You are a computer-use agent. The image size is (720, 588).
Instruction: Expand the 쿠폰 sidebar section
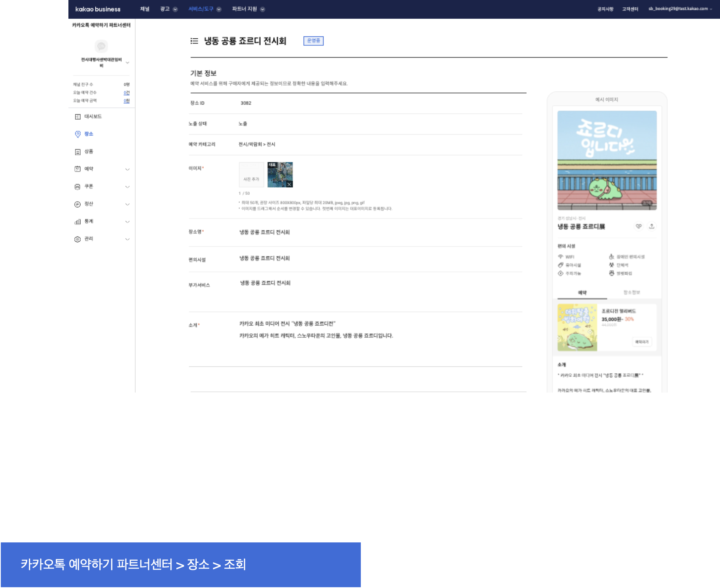click(x=127, y=187)
